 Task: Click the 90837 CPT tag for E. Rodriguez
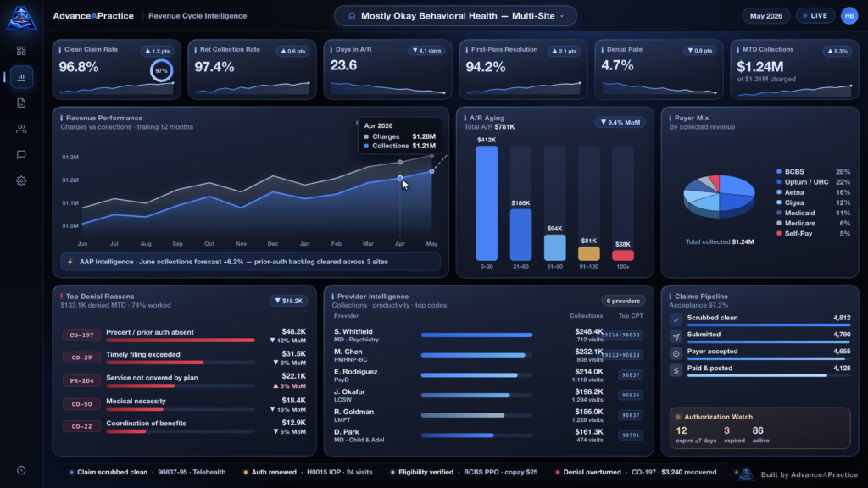pyautogui.click(x=631, y=375)
